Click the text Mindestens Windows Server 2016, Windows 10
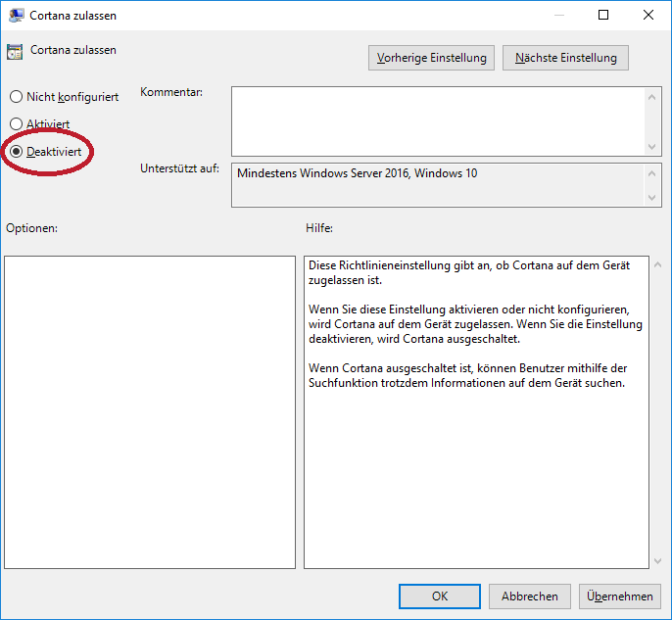Image resolution: width=672 pixels, height=620 pixels. coord(357,173)
